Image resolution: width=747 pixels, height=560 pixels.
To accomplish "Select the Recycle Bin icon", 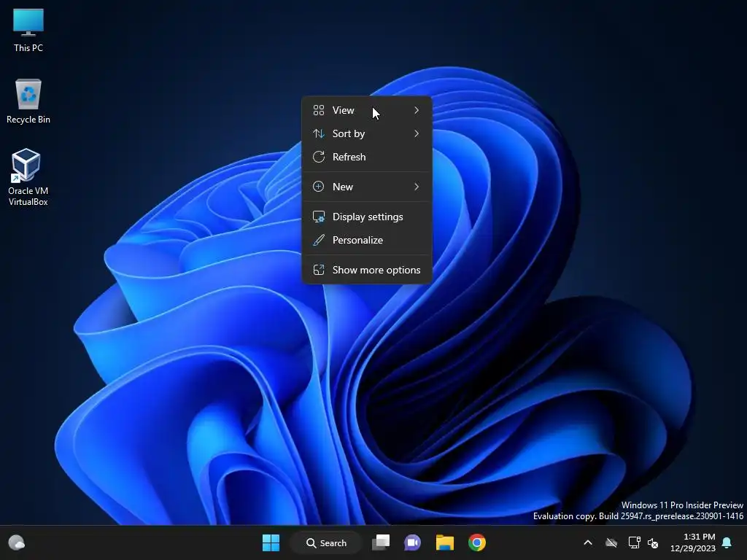I will click(28, 101).
